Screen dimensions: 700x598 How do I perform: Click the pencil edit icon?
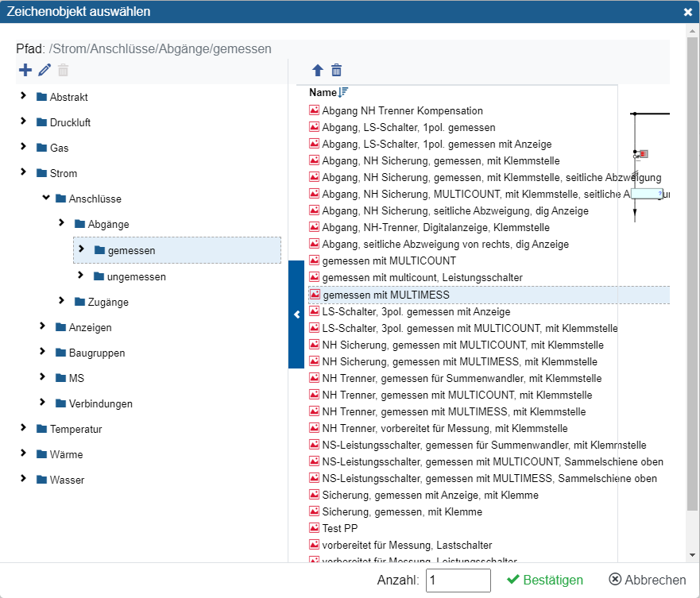pos(44,71)
